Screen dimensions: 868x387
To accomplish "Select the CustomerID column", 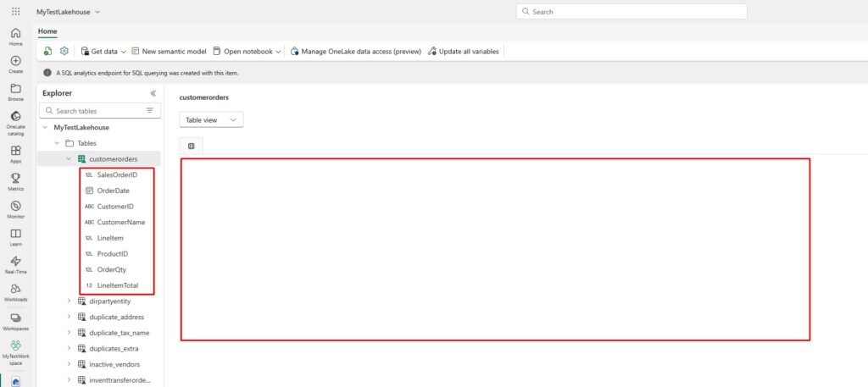I will tap(117, 207).
